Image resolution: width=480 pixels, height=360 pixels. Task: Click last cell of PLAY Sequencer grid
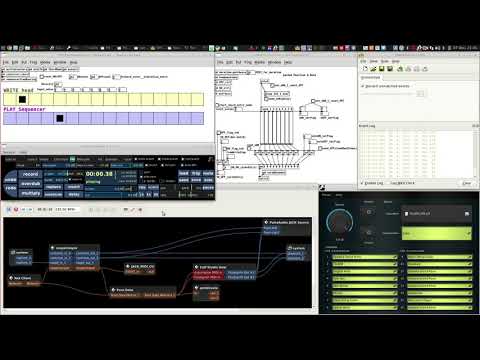coord(197,118)
